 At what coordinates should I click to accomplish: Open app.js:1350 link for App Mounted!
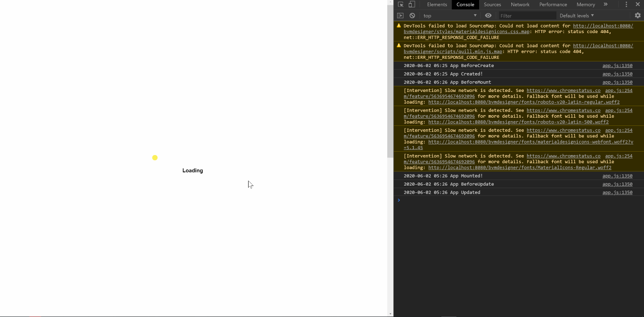coord(617,176)
